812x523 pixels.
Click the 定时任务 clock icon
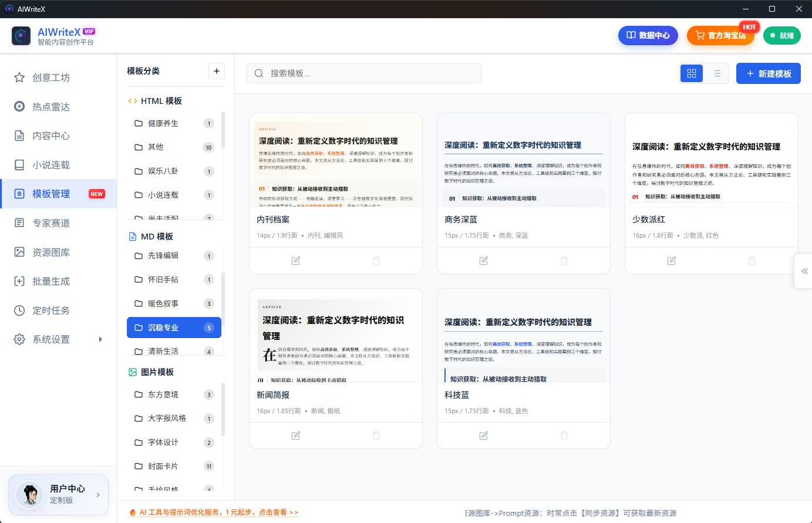19,311
